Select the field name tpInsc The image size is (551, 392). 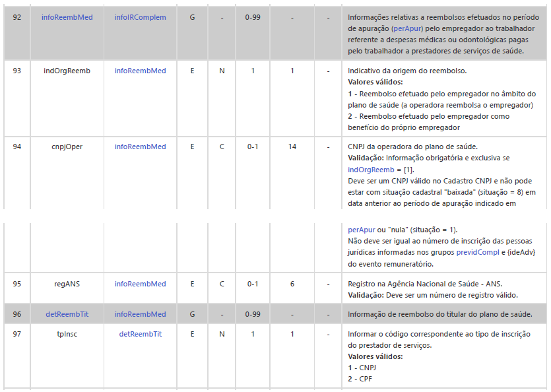pyautogui.click(x=67, y=334)
